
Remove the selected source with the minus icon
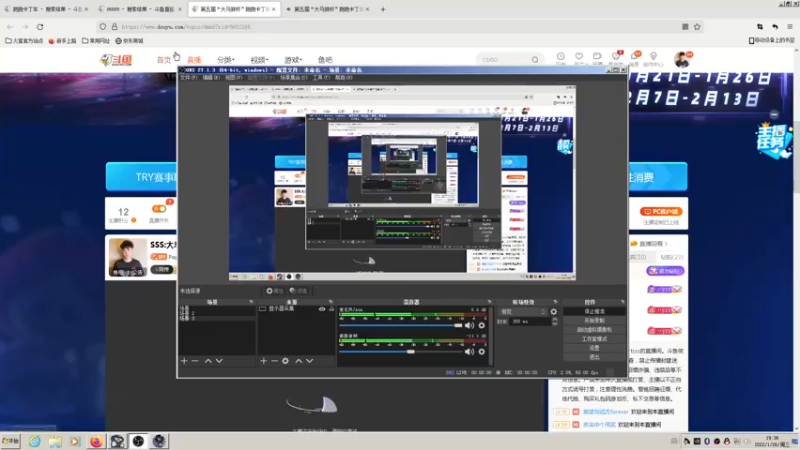274,361
